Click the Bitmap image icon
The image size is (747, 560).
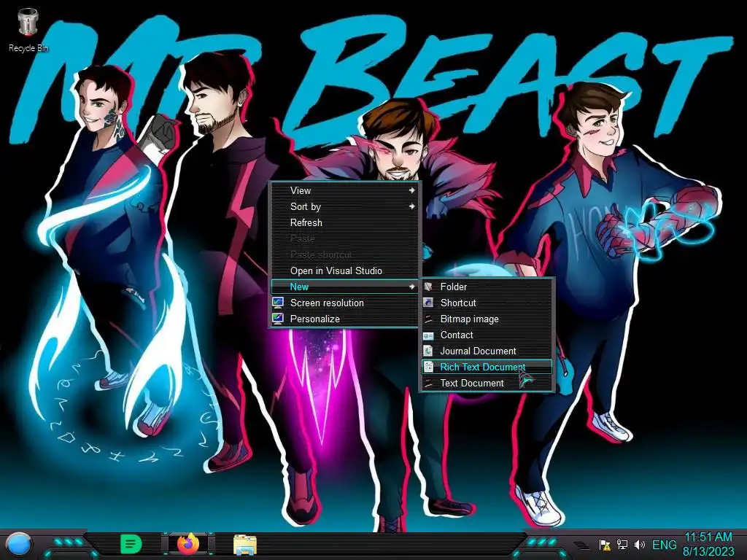click(428, 319)
